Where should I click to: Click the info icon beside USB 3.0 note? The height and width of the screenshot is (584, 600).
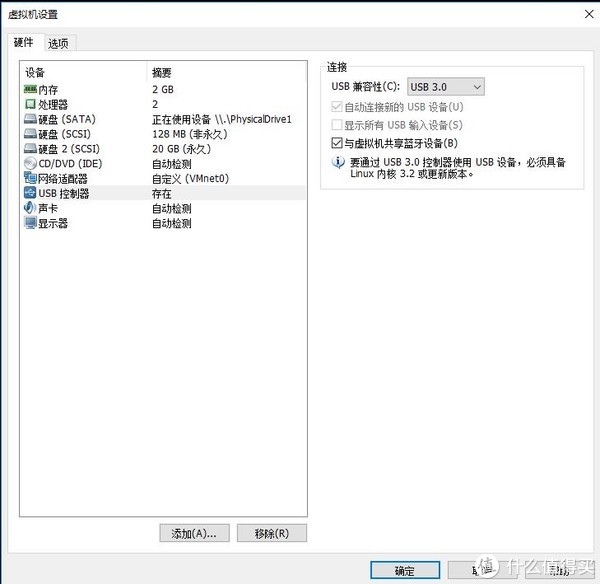tap(338, 162)
